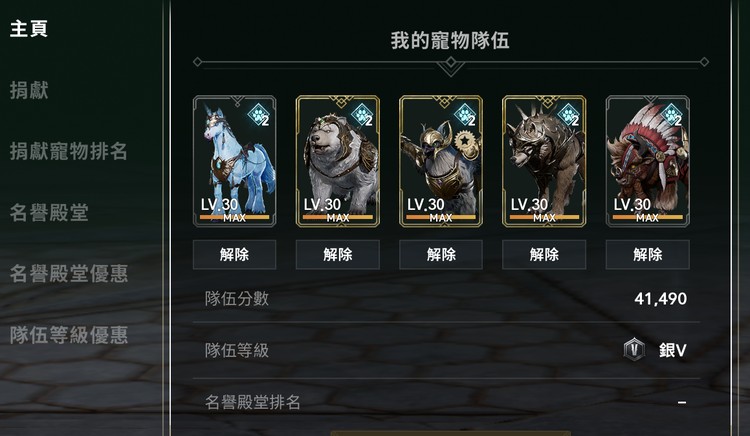This screenshot has width=750, height=436.
Task: Select the feathered headdress boar pet card
Action: (x=648, y=161)
